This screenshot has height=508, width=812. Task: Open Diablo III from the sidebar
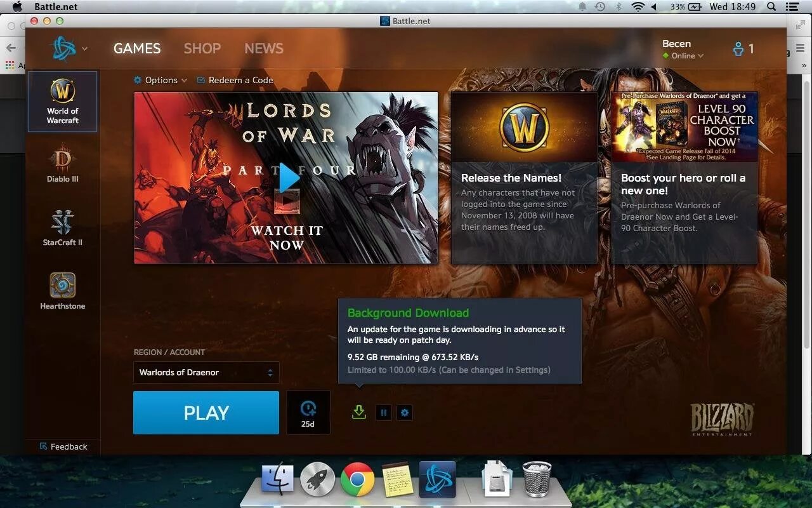(x=62, y=164)
